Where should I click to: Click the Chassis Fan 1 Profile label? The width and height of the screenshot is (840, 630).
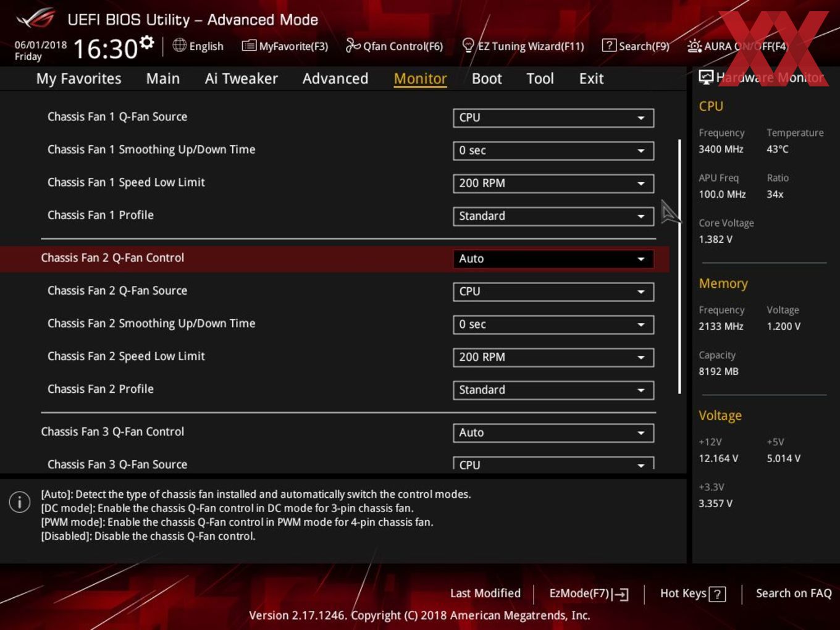101,215
